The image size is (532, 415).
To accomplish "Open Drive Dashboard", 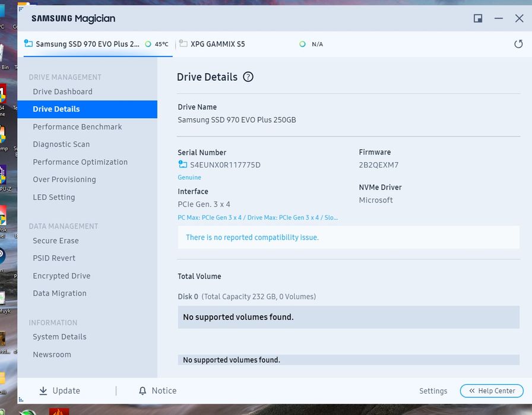I will click(x=62, y=91).
